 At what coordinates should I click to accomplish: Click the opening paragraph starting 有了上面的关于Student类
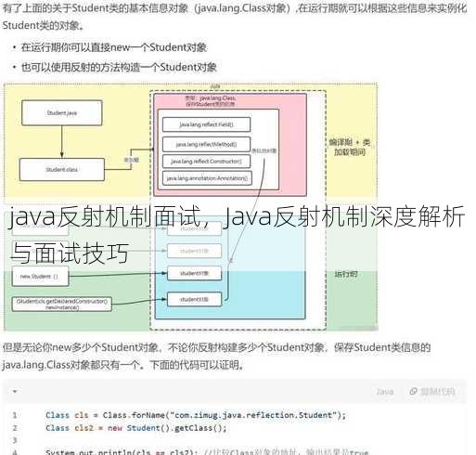tap(235, 17)
